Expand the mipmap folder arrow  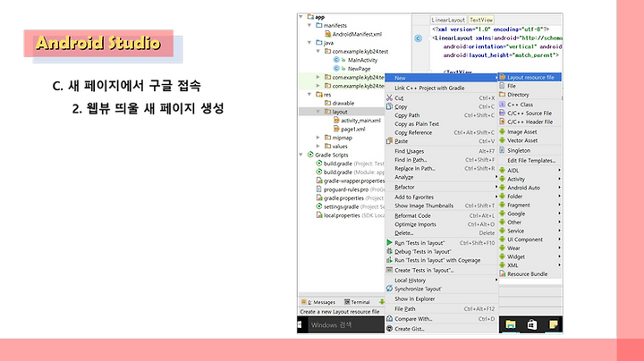[x=318, y=138]
